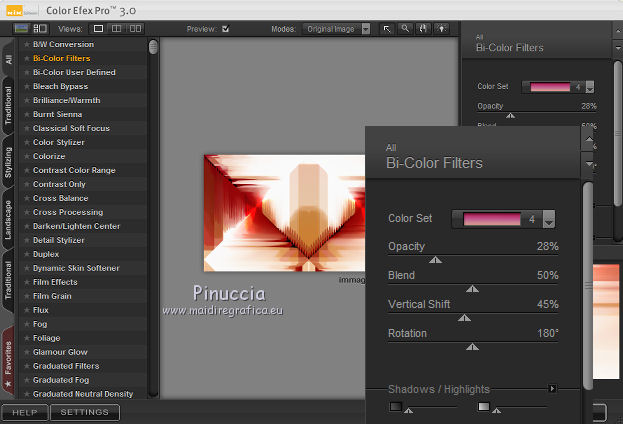Viewport: 623px width, 424px height.
Task: Select the Bi-Color User Defined filter
Action: [74, 72]
